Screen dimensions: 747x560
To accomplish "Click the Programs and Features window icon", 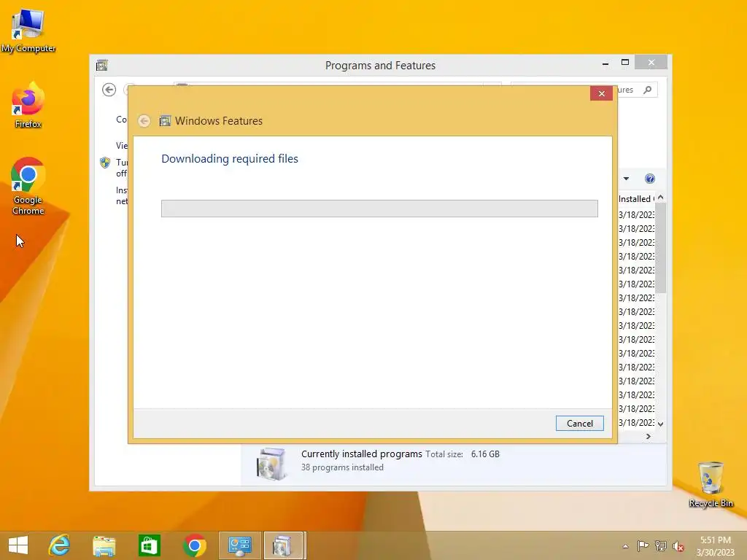I will coord(102,65).
